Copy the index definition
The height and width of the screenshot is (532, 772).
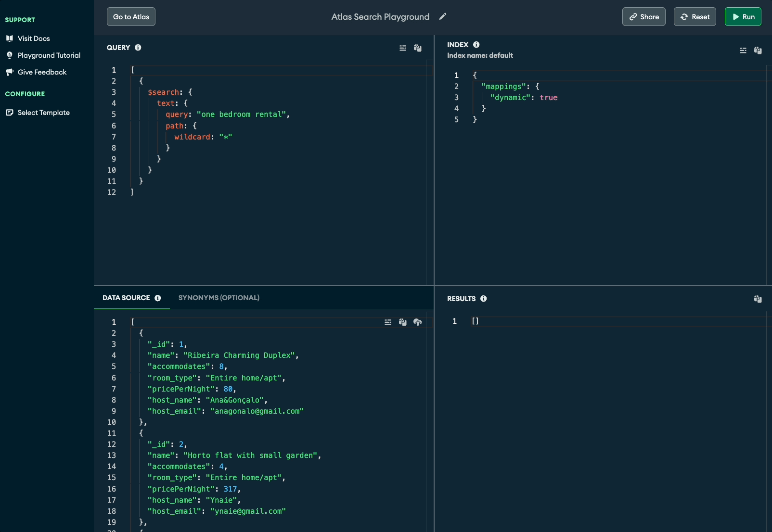pyautogui.click(x=758, y=51)
